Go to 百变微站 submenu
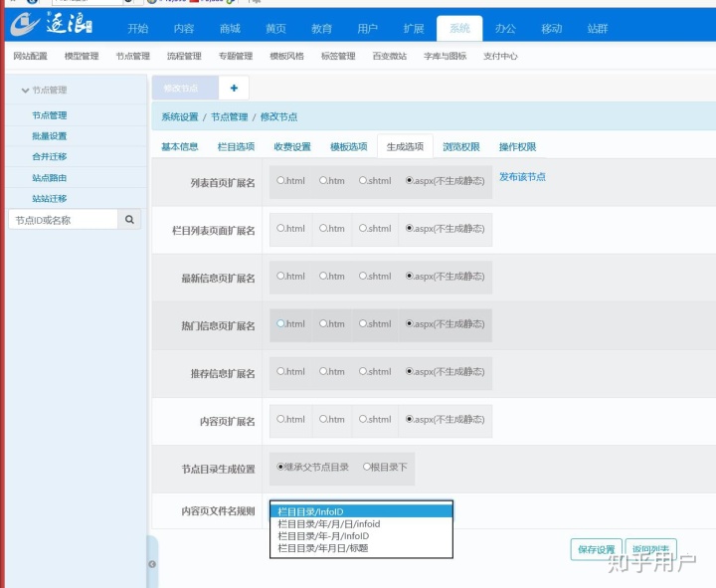This screenshot has height=588, width=716. pos(390,56)
